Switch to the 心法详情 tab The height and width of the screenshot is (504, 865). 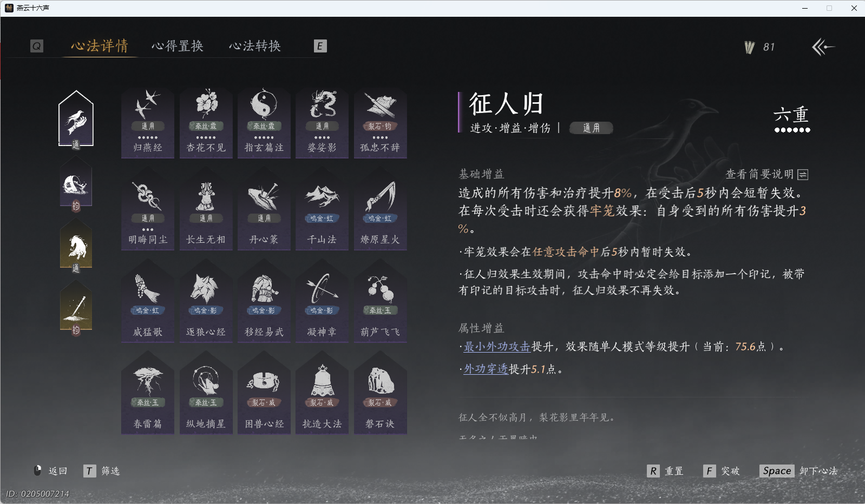pyautogui.click(x=100, y=46)
